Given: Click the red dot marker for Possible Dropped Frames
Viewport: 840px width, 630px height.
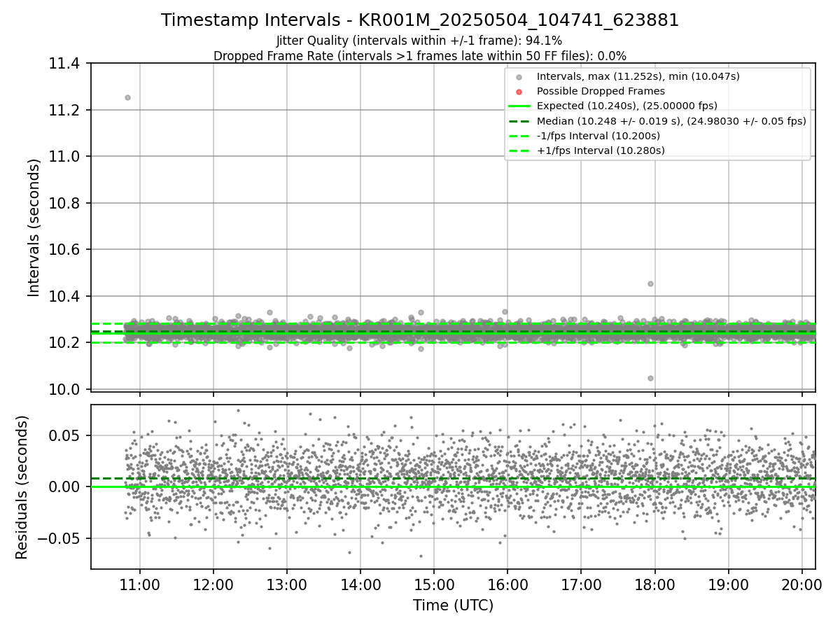Looking at the screenshot, I should coord(519,92).
